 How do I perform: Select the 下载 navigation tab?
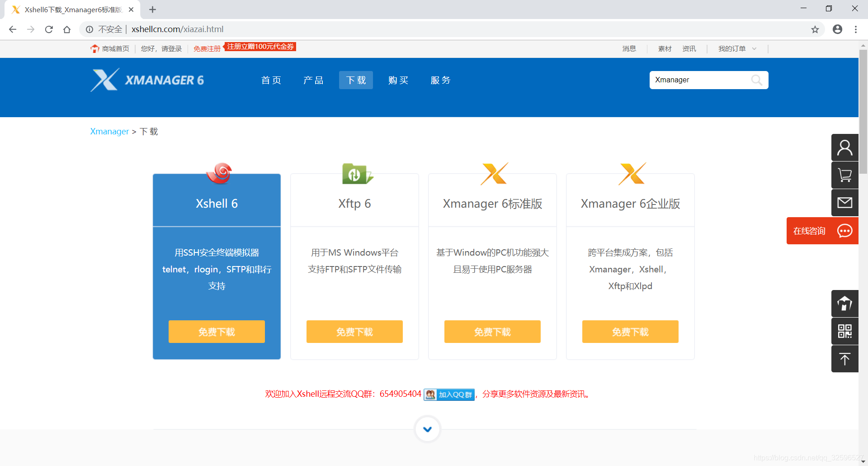click(356, 80)
